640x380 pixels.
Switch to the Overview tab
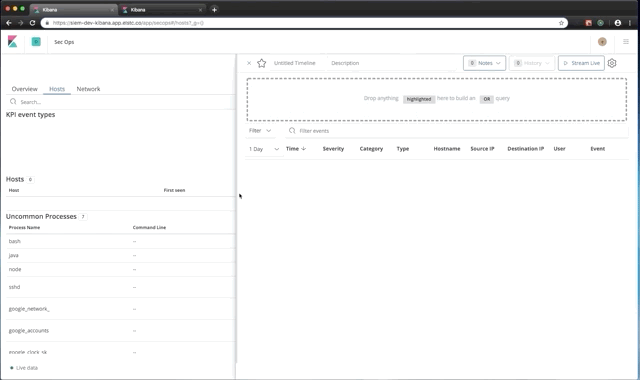tap(24, 89)
